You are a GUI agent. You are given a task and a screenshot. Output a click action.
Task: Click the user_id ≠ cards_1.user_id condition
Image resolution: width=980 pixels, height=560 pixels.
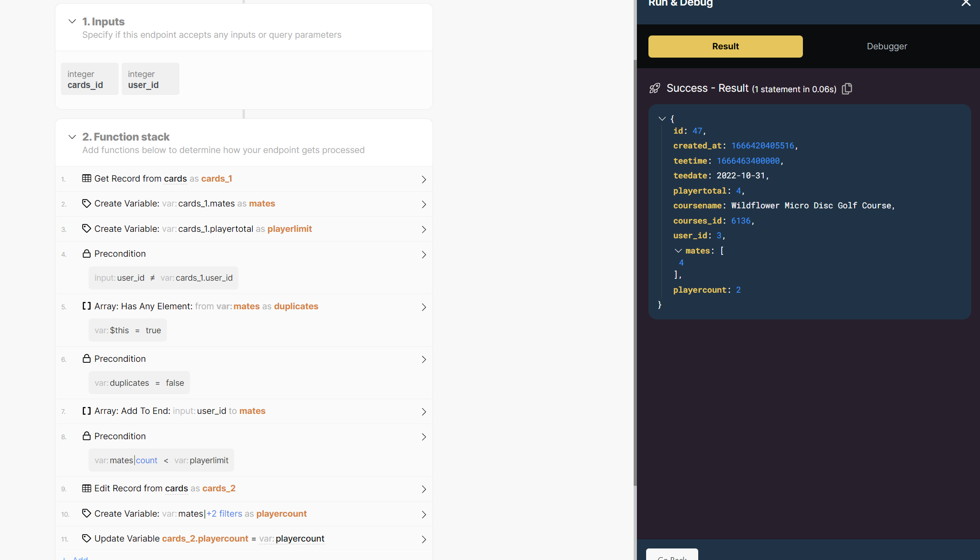coord(163,278)
